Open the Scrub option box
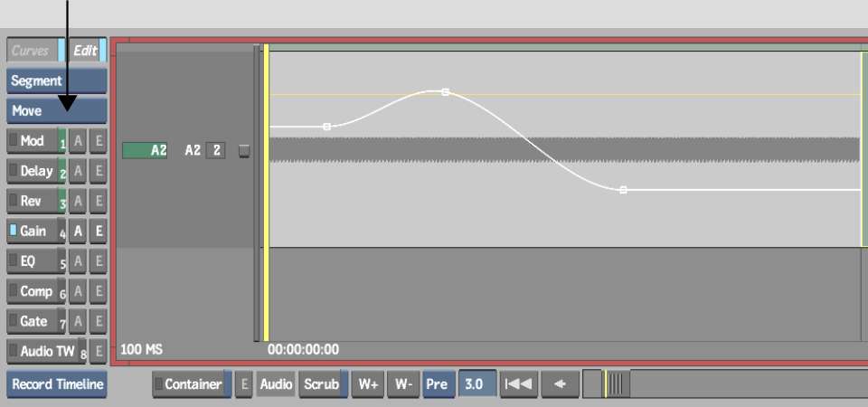 coord(322,384)
